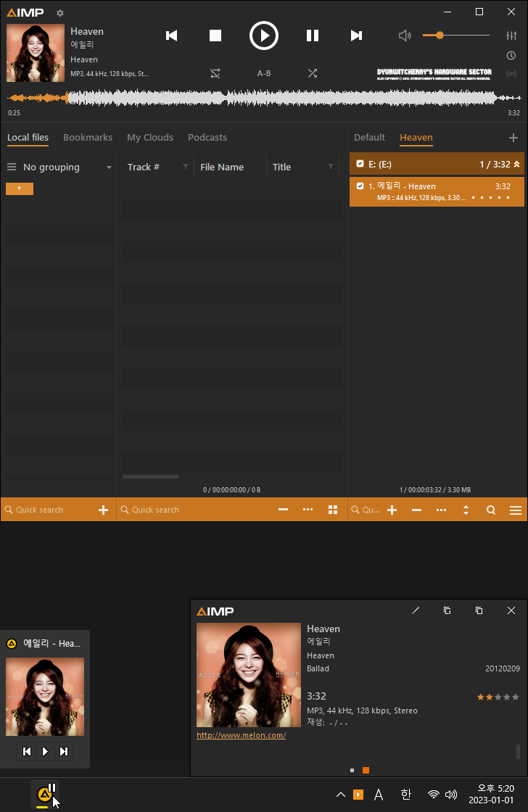Image resolution: width=528 pixels, height=812 pixels.
Task: Stop playback in main player
Action: [215, 36]
